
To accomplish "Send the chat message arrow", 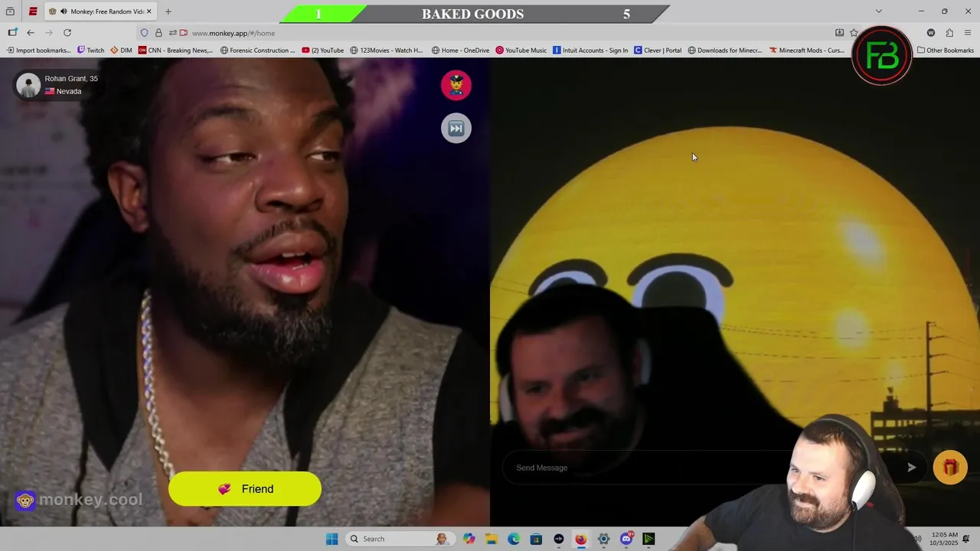I will [x=911, y=468].
